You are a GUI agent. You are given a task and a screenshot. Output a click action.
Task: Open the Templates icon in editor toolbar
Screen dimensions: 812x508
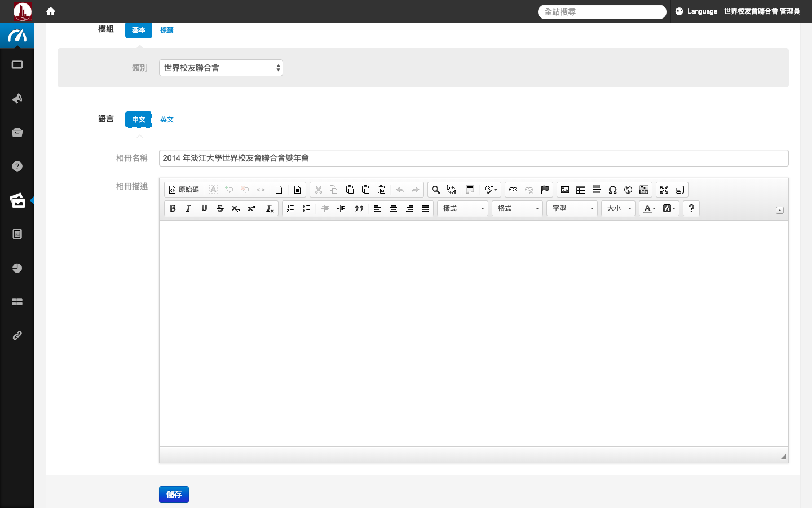pos(297,190)
